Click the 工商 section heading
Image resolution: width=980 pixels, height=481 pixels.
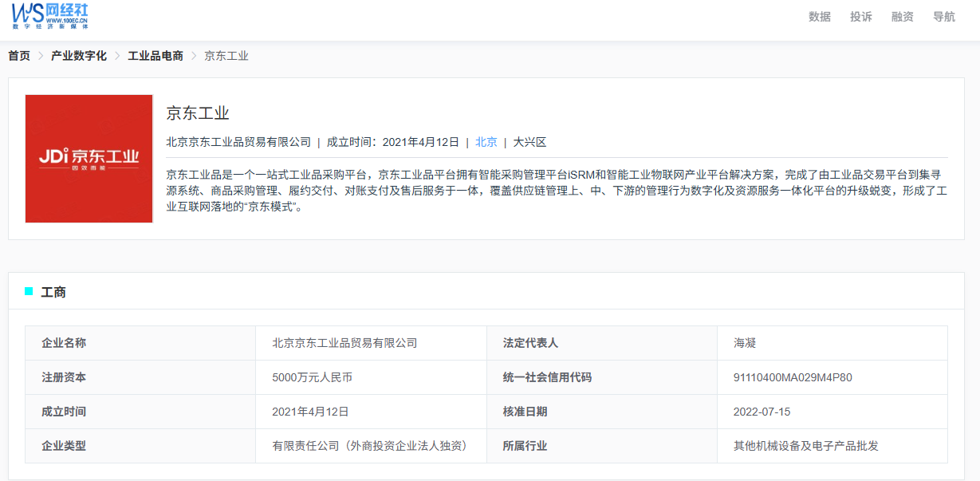[x=53, y=292]
